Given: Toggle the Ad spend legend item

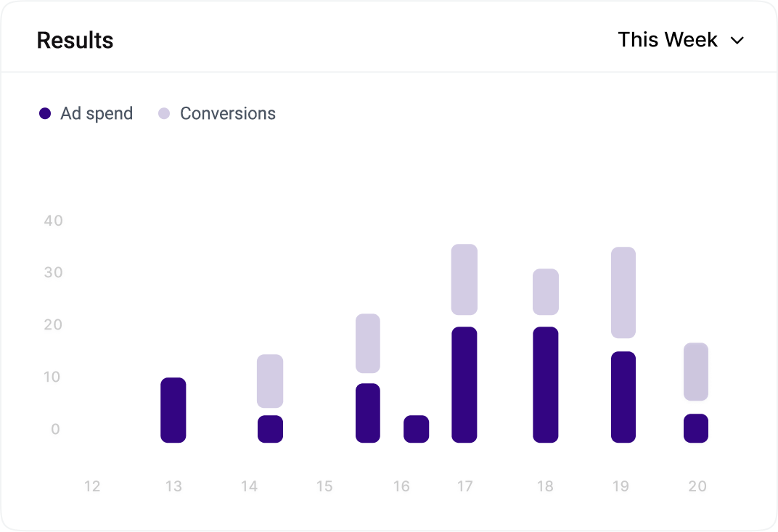Looking at the screenshot, I should [x=86, y=114].
